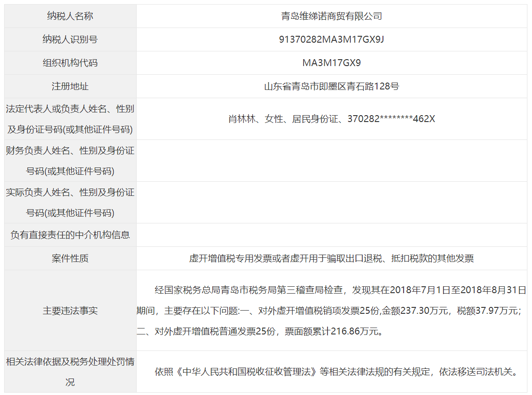Select company name 青岛维绨诺商贸有限公司
The height and width of the screenshot is (395, 532).
[331, 16]
